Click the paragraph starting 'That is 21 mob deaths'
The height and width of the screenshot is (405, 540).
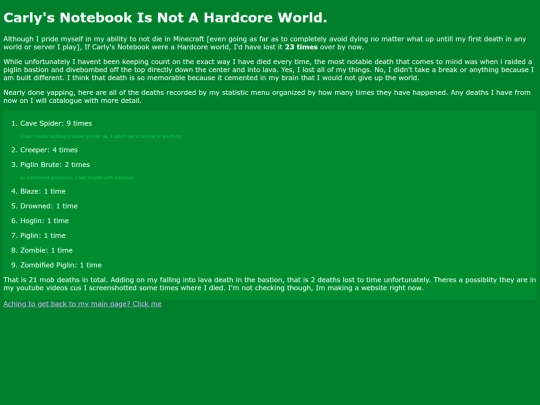tap(270, 284)
